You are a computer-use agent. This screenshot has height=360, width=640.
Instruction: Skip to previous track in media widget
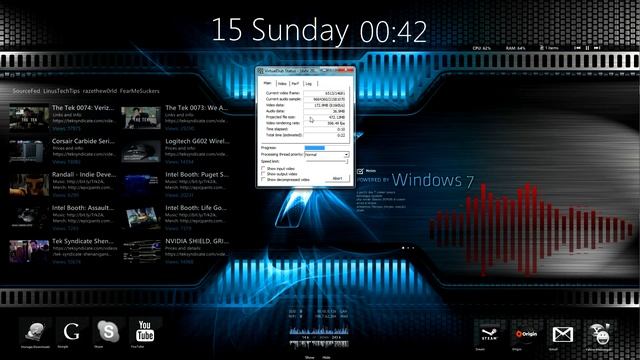coord(577,48)
